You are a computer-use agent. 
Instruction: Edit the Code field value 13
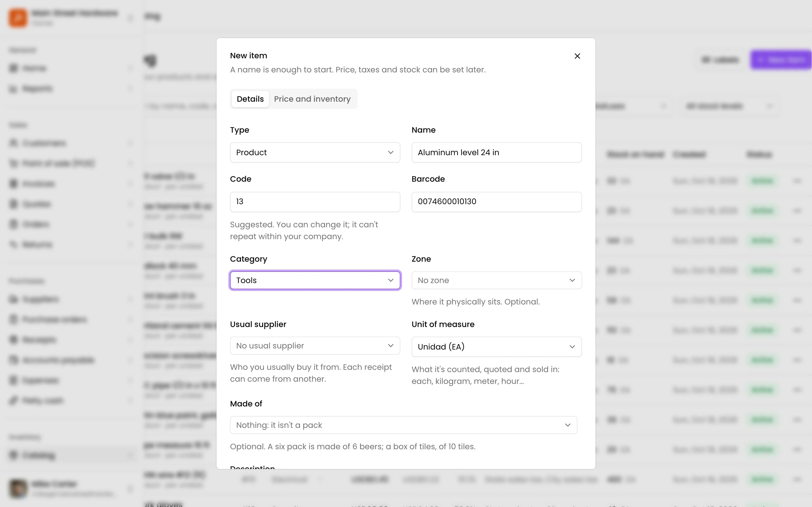point(315,202)
